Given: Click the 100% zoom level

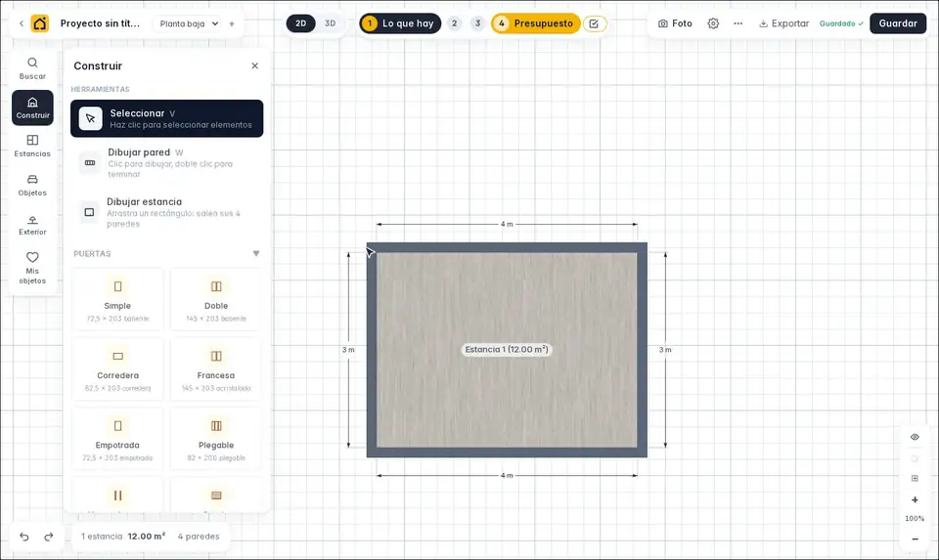Looking at the screenshot, I should 915,519.
